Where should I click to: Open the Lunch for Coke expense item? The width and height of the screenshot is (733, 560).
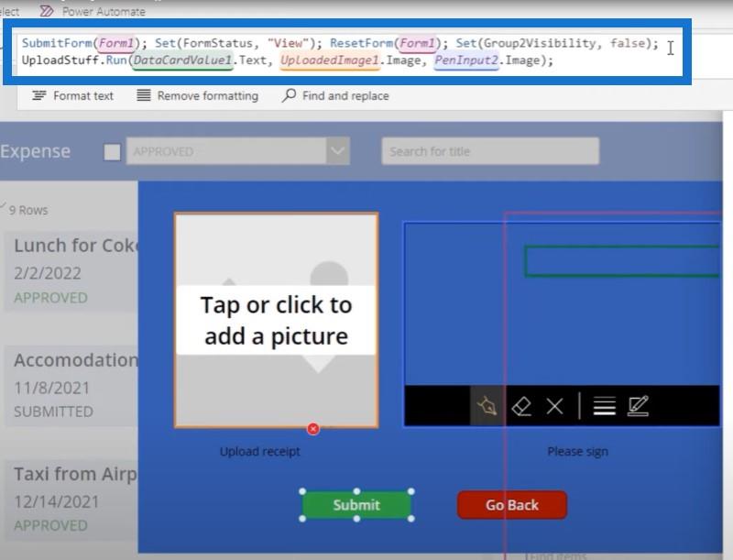point(71,272)
